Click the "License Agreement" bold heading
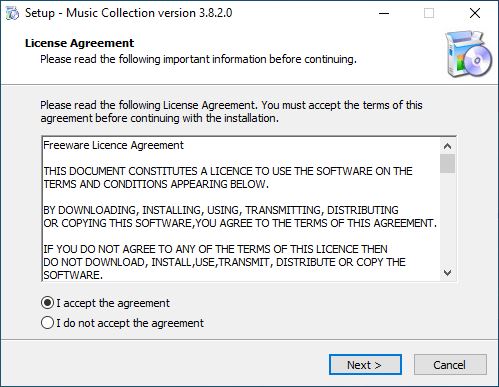 tap(79, 43)
